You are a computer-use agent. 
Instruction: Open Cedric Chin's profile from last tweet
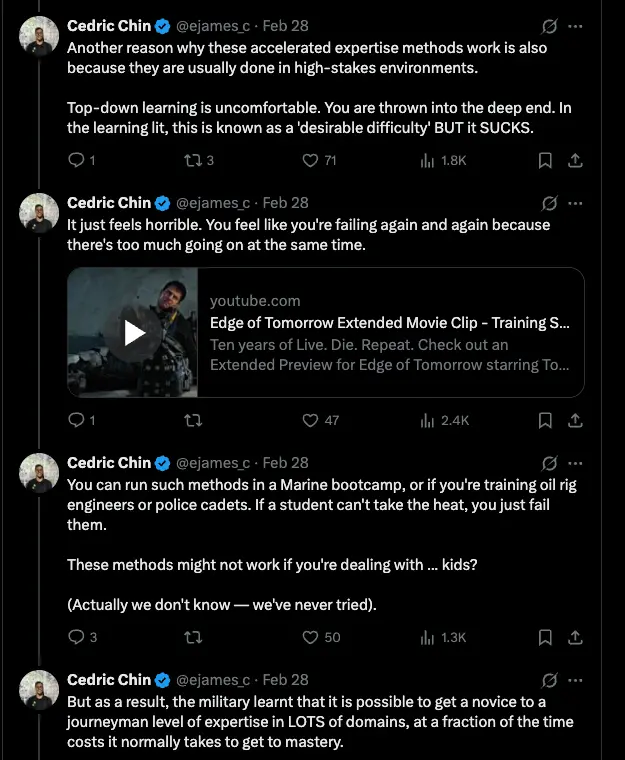(x=108, y=680)
